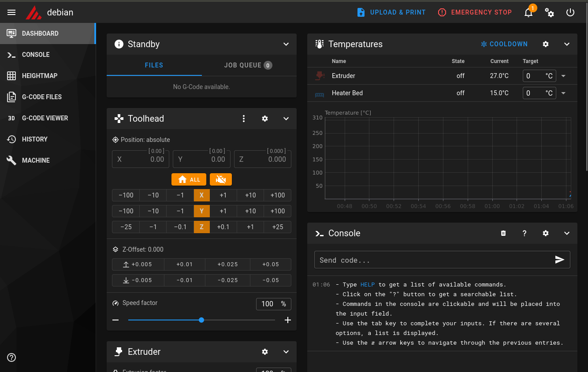588x372 pixels.
Task: Send console command arrow icon
Action: 559,260
